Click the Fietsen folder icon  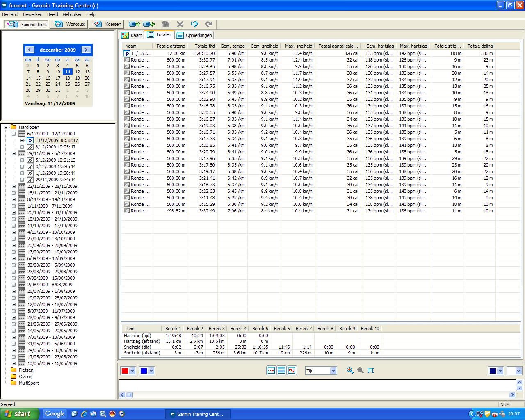(x=14, y=370)
